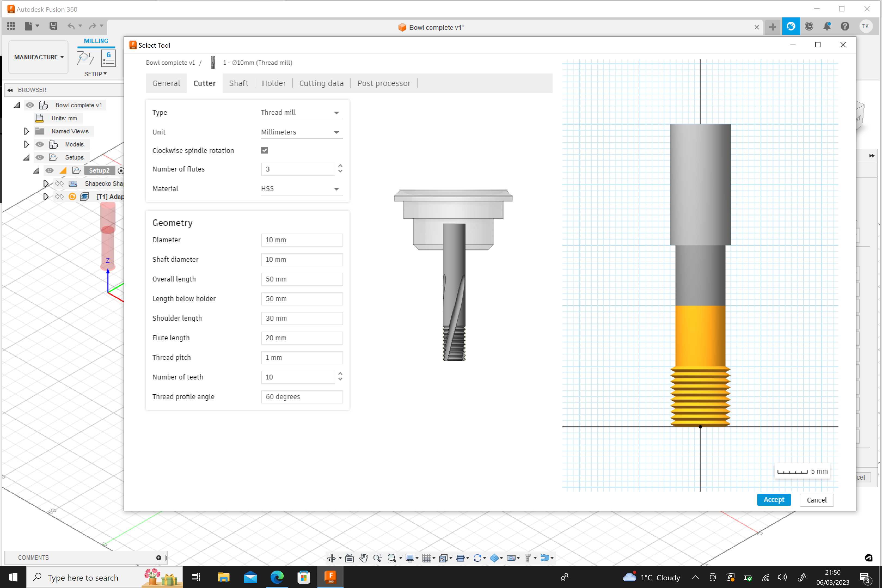Screen dimensions: 882x588
Task: Open the Type dropdown showing Thread mill
Action: 302,112
